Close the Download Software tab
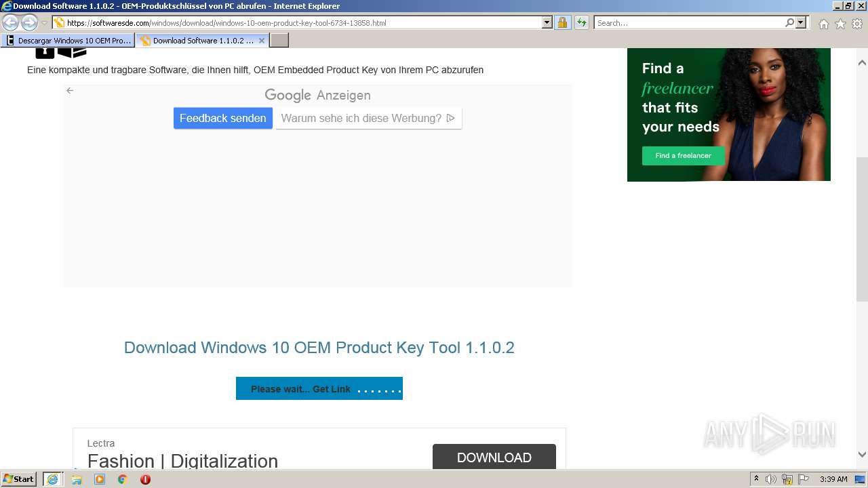The height and width of the screenshot is (488, 868). 262,41
